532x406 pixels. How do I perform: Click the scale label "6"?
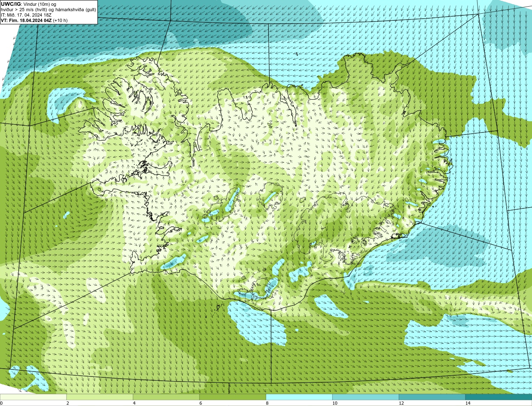200,403
